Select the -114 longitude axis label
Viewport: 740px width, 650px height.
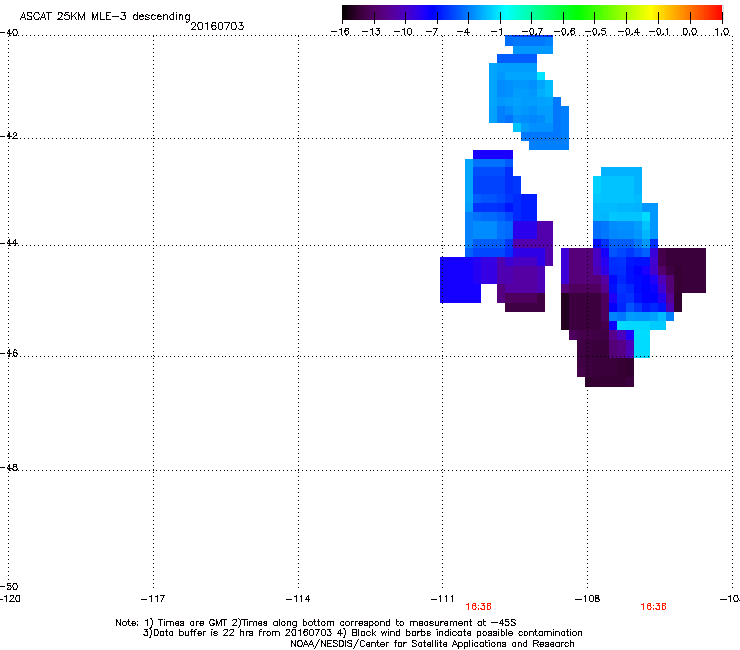298,599
